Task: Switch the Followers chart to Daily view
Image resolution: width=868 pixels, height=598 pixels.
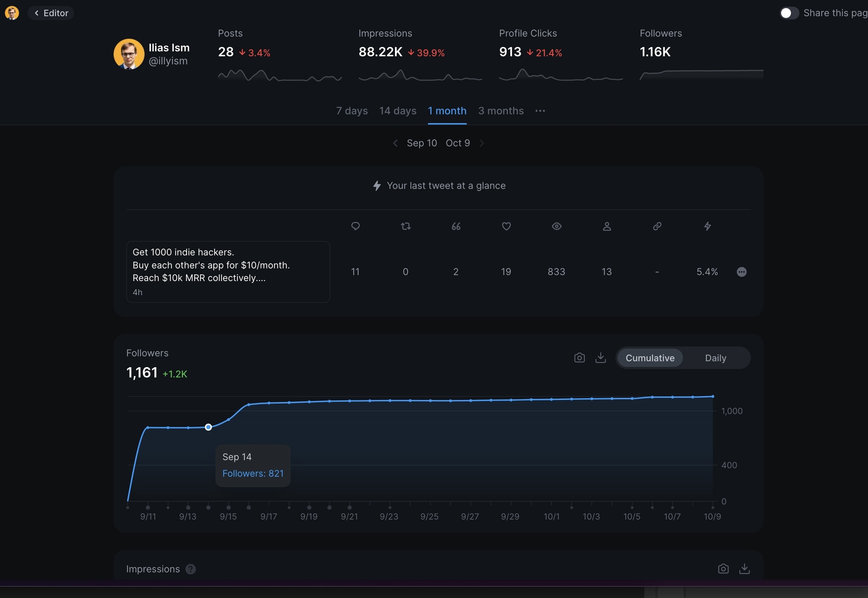Action: pyautogui.click(x=715, y=358)
